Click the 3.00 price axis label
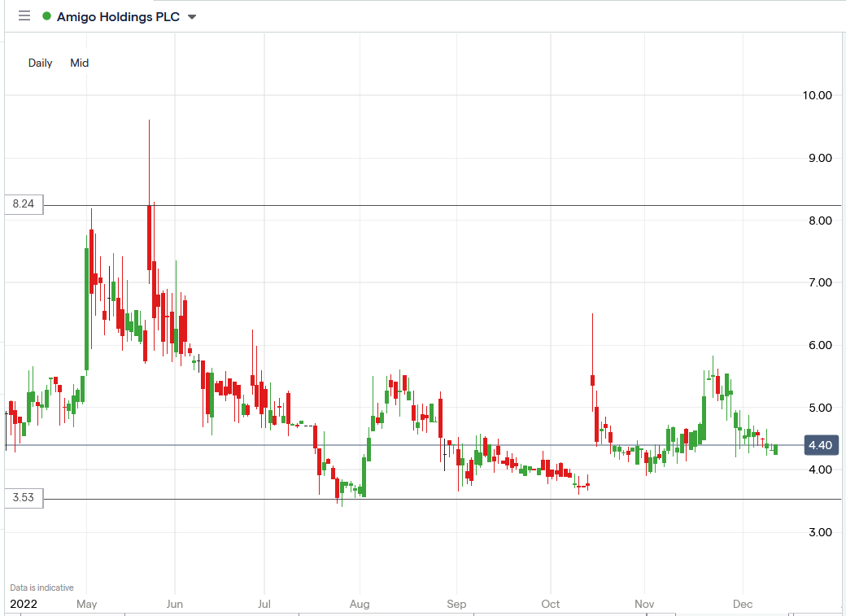This screenshot has height=616, width=846. click(x=820, y=532)
